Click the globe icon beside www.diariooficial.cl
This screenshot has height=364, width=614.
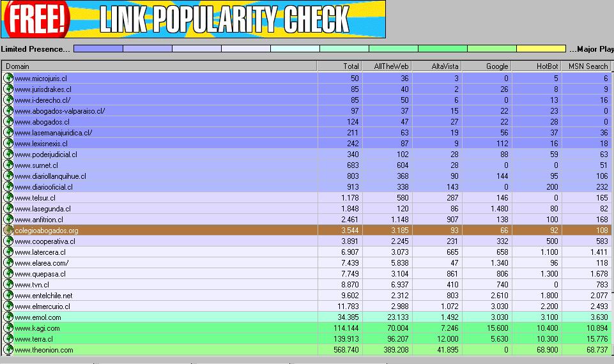(x=8, y=187)
